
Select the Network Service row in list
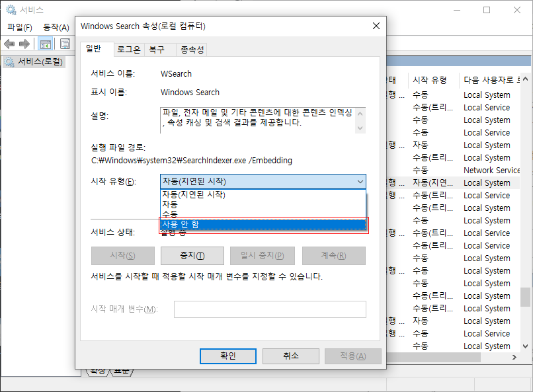coord(454,170)
